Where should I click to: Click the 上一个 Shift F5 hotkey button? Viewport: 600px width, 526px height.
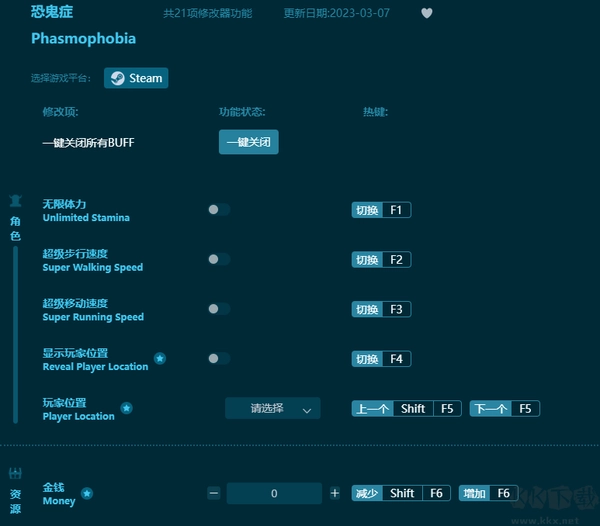406,408
